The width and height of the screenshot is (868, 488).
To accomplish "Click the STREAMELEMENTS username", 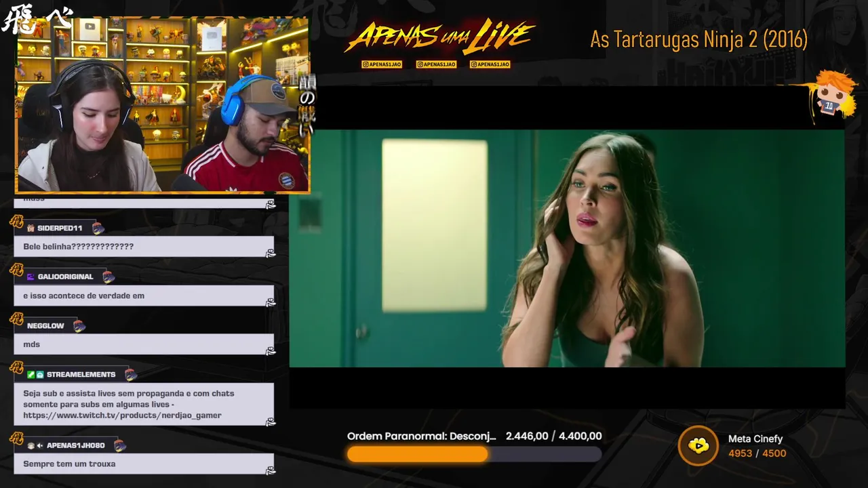I will (x=81, y=375).
